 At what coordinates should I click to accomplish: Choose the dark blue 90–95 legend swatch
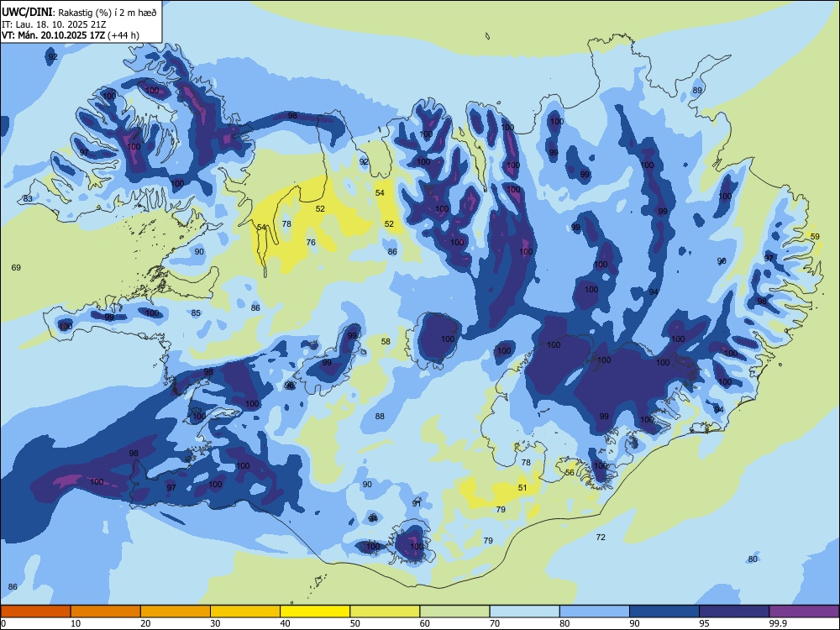pos(664,612)
